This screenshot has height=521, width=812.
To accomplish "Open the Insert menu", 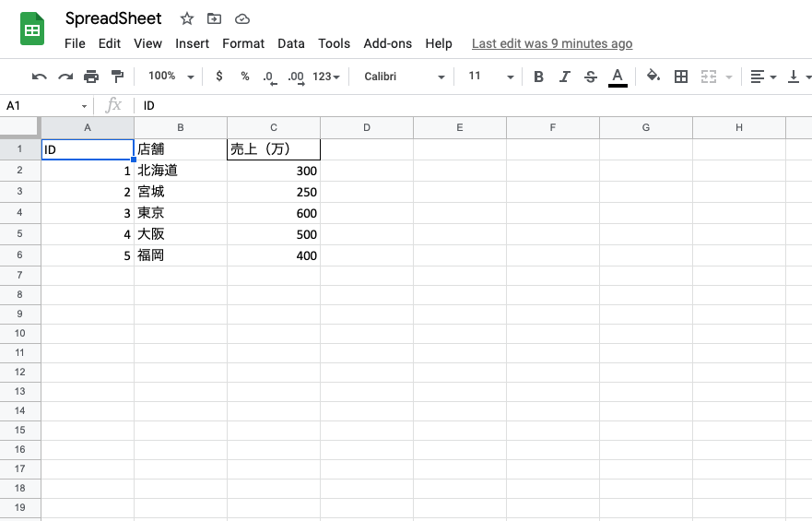I will point(192,43).
